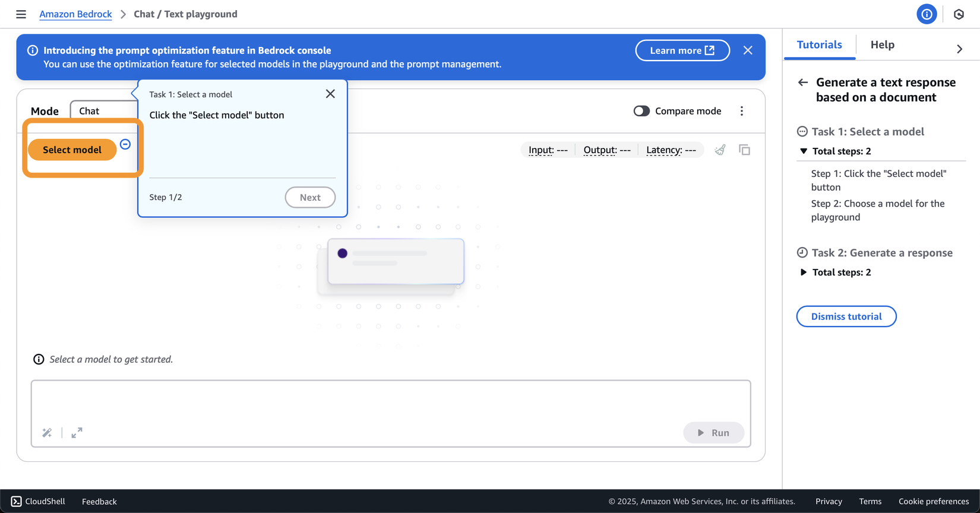Image resolution: width=980 pixels, height=513 pixels.
Task: Open the CloudShell terminal icon
Action: pyautogui.click(x=17, y=501)
